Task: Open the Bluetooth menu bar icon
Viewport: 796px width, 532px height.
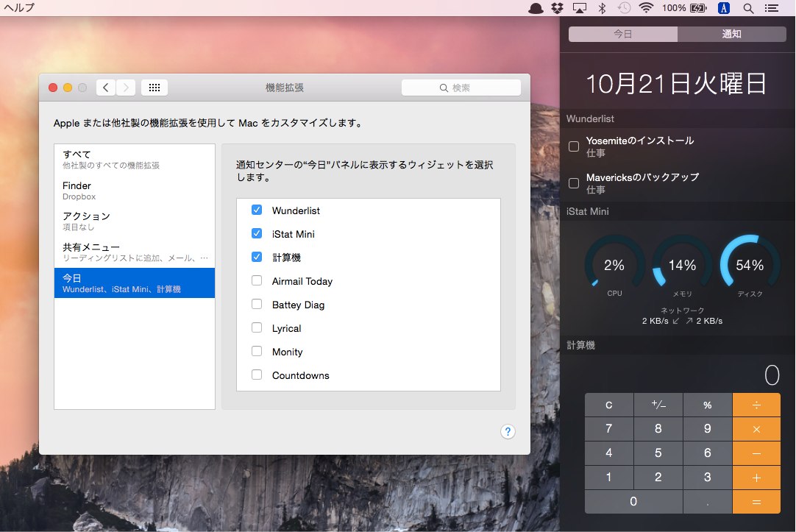Action: 602,8
